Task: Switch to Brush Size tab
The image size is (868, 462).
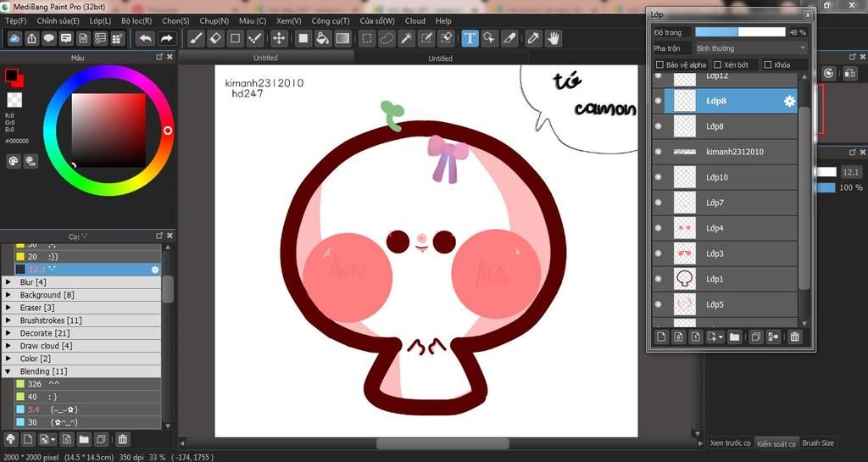Action: pyautogui.click(x=818, y=443)
